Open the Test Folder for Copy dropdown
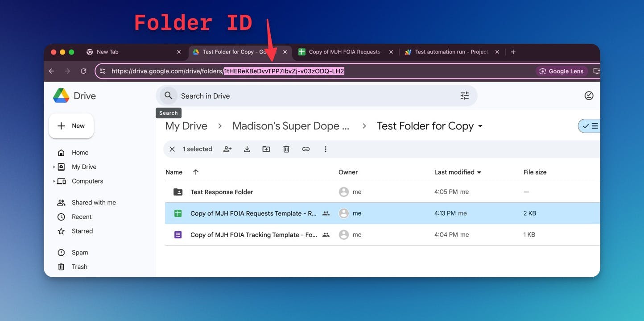644x321 pixels. click(x=480, y=126)
